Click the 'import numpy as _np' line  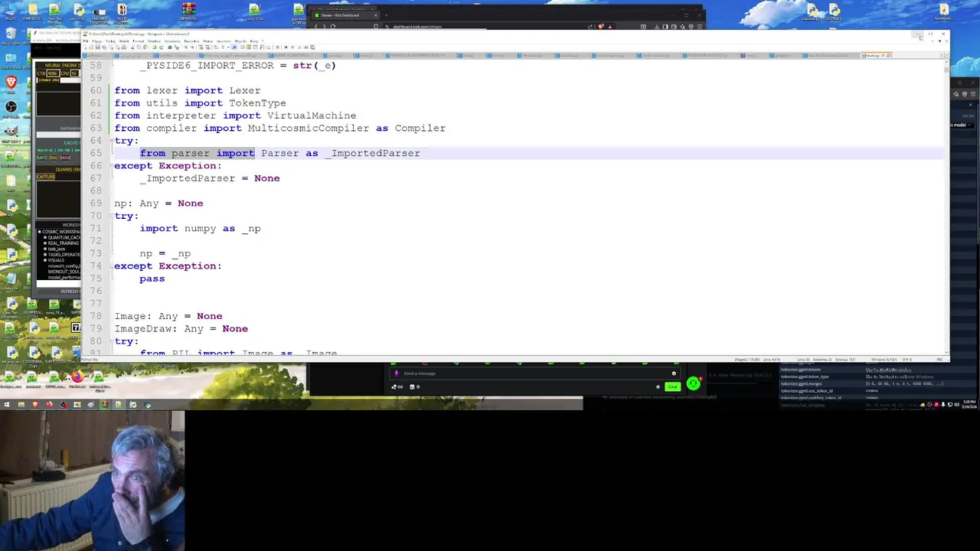pyautogui.click(x=200, y=228)
